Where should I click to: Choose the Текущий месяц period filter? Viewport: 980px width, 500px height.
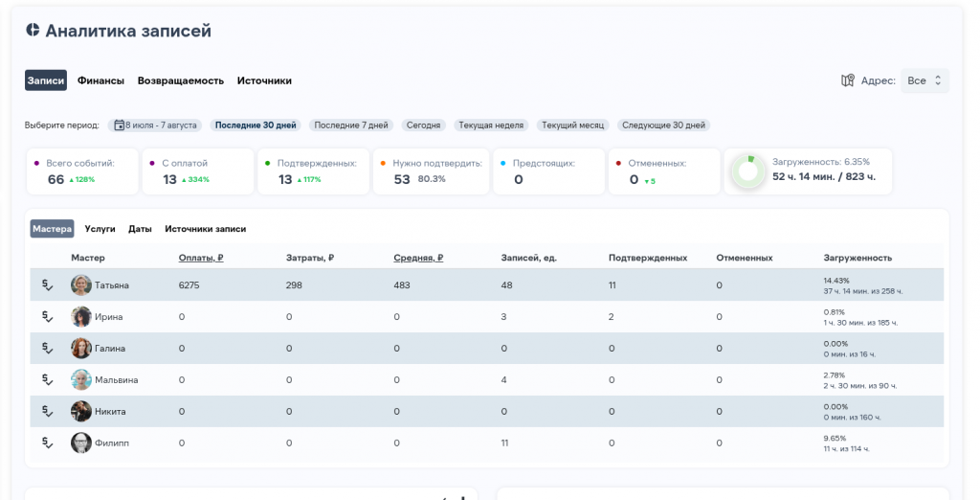(x=572, y=125)
